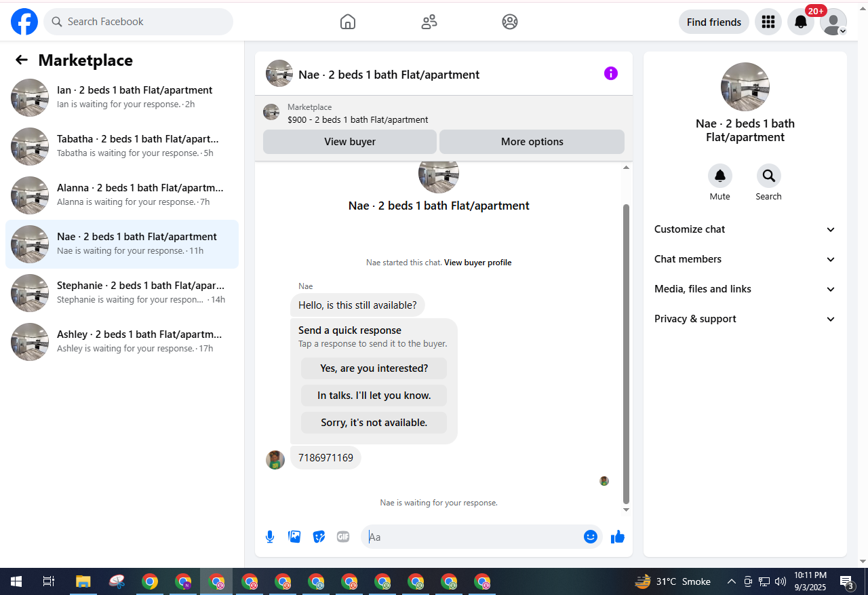Click the View buyer button
Screen dimensions: 868x595
pyautogui.click(x=350, y=142)
